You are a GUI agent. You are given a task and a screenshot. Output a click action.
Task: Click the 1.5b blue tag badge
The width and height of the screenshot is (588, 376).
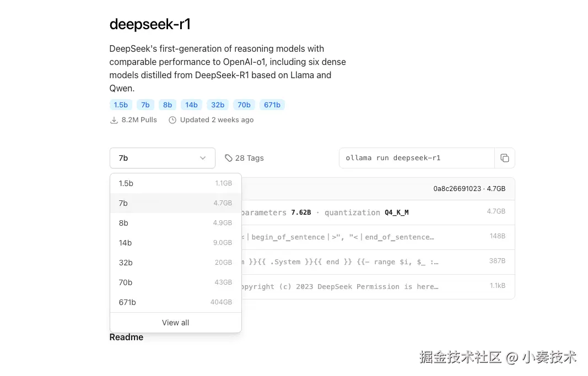click(x=121, y=105)
